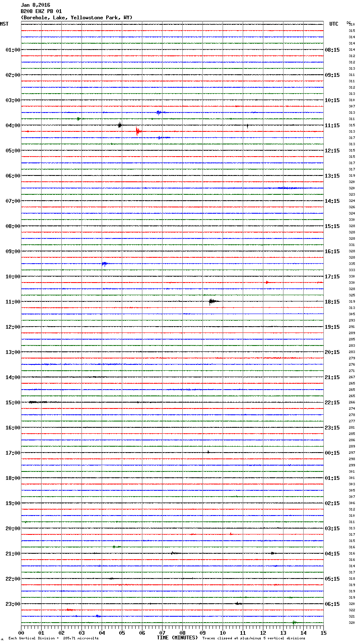Click the 15:15 UTC time label
357x644 pixels.
coord(332,226)
